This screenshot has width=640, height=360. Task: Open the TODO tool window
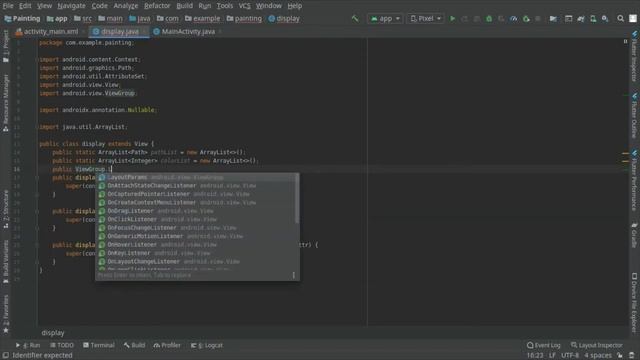coord(62,345)
